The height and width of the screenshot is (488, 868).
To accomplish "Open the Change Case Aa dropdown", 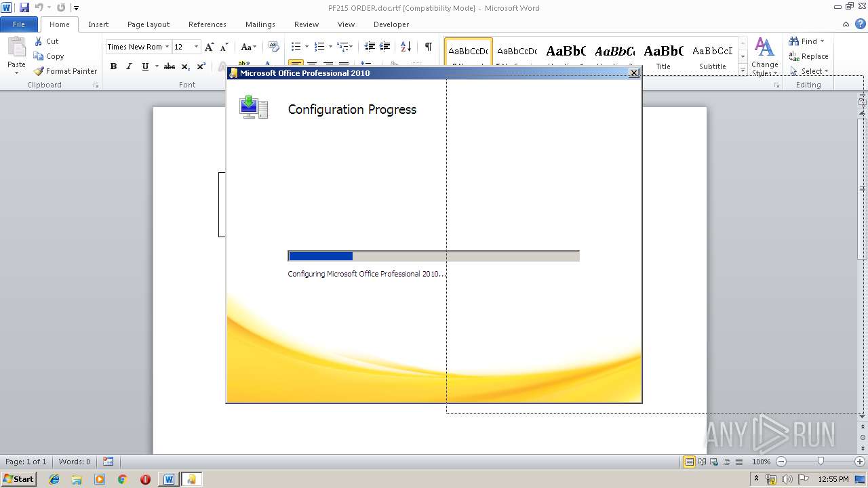I will (248, 47).
